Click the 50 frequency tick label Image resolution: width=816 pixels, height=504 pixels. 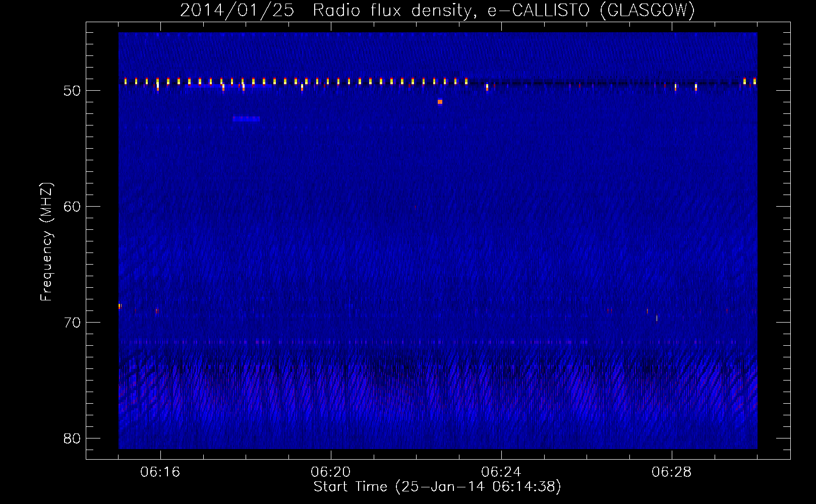click(x=72, y=91)
